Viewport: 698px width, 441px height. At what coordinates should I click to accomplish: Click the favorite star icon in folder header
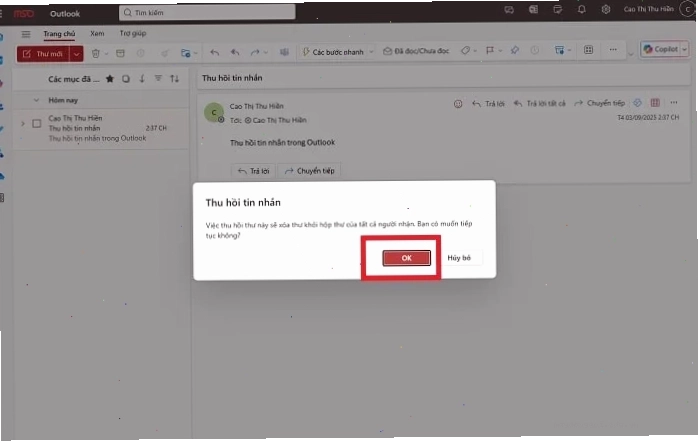[110, 79]
